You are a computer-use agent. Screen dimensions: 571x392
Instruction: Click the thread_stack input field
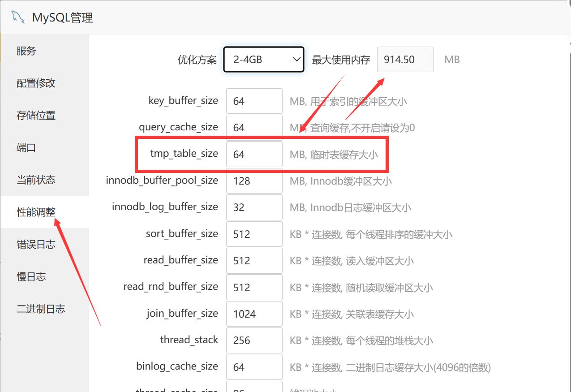(x=254, y=340)
